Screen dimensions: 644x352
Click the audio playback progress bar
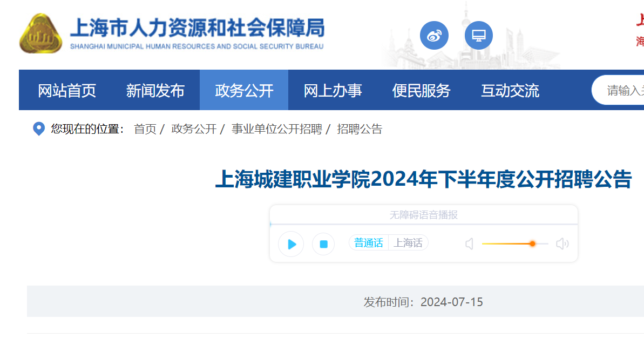click(x=423, y=224)
